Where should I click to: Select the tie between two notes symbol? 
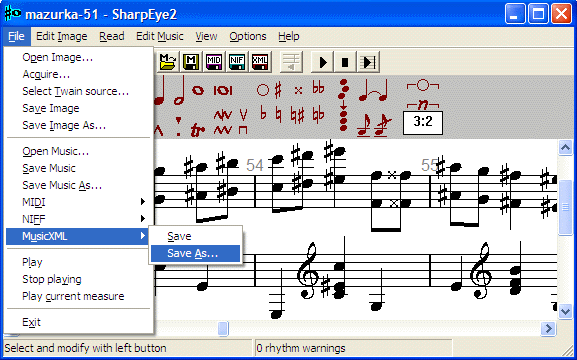pos(373,91)
